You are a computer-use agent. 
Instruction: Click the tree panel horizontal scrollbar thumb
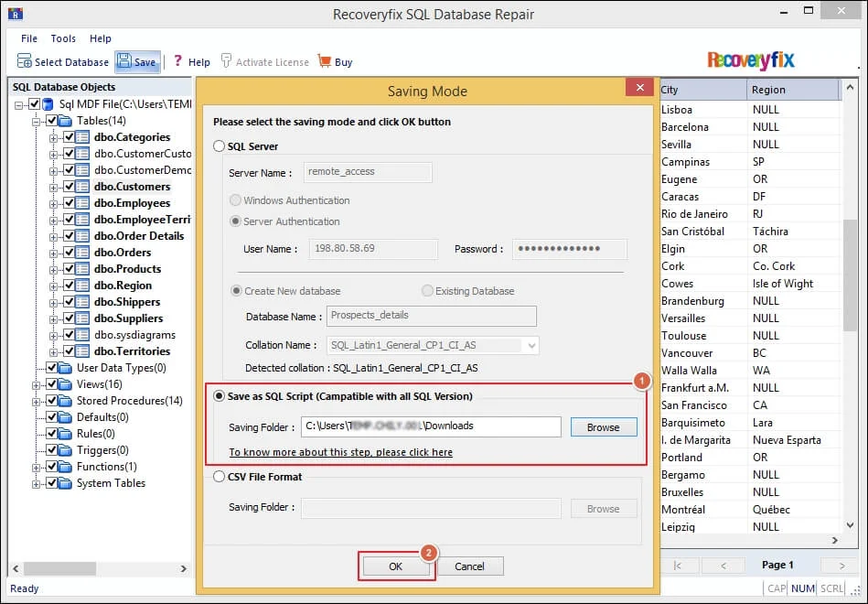coord(59,568)
